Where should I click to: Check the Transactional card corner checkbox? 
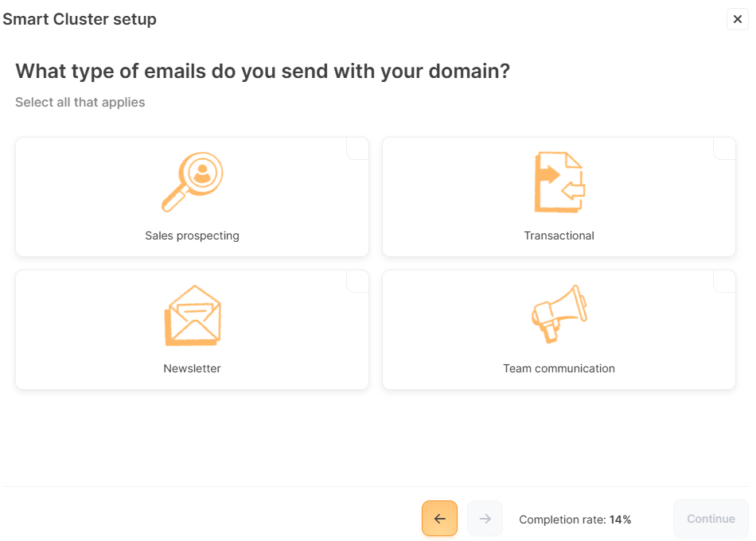point(725,148)
